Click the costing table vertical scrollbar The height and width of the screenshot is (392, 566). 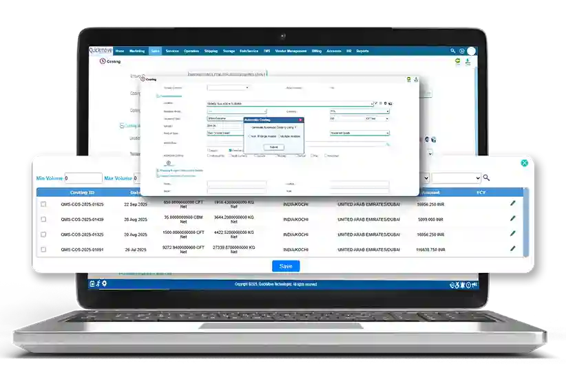point(526,221)
